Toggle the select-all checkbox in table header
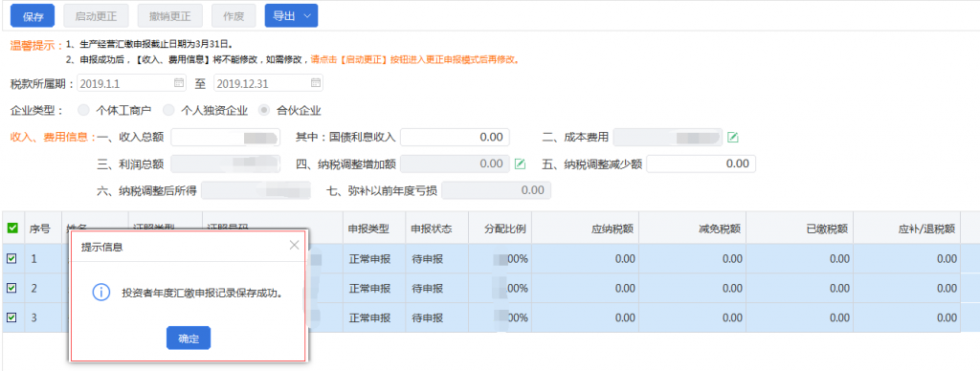The width and height of the screenshot is (980, 371). coord(11,229)
